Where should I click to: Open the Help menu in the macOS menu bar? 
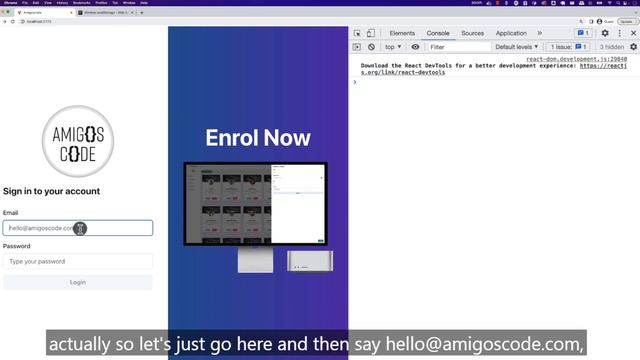pyautogui.click(x=144, y=2)
